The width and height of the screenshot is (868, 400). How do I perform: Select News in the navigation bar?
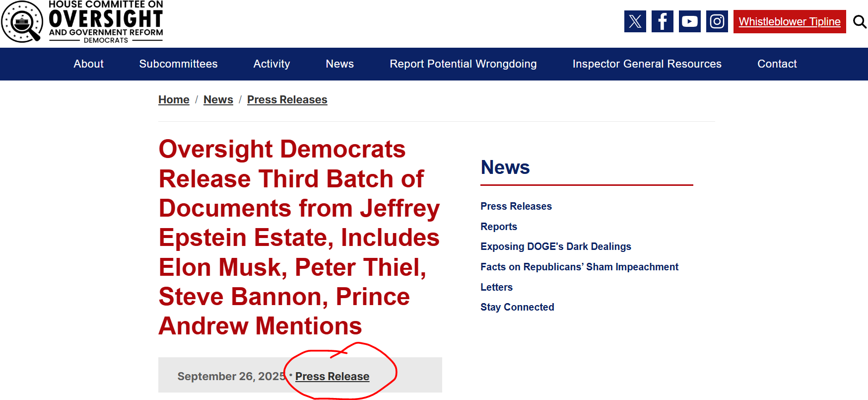[339, 64]
